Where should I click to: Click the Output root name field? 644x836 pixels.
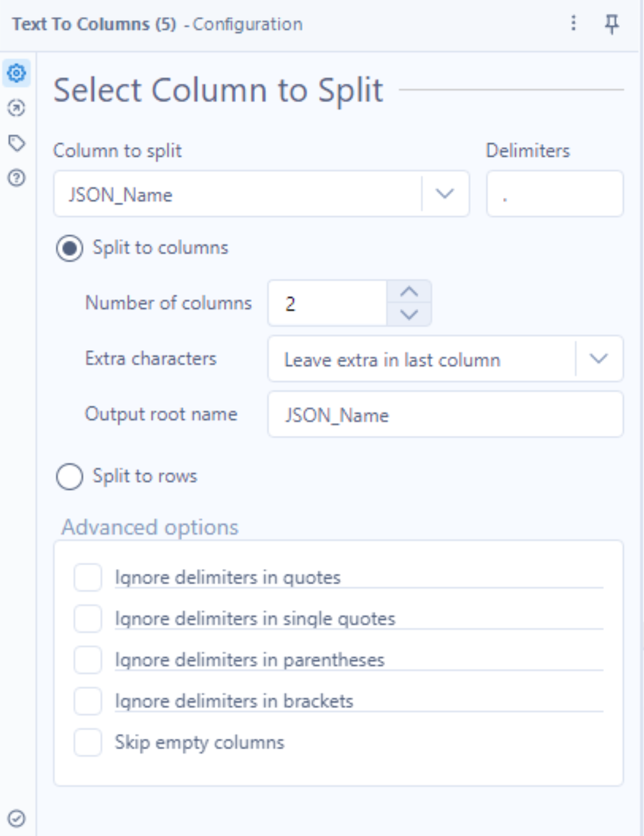[445, 414]
